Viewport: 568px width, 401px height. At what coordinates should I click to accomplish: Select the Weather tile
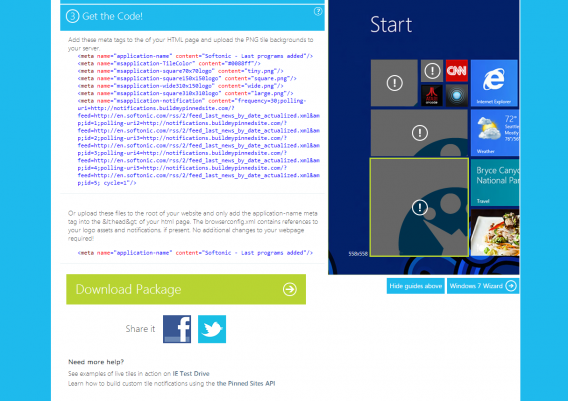pyautogui.click(x=495, y=133)
